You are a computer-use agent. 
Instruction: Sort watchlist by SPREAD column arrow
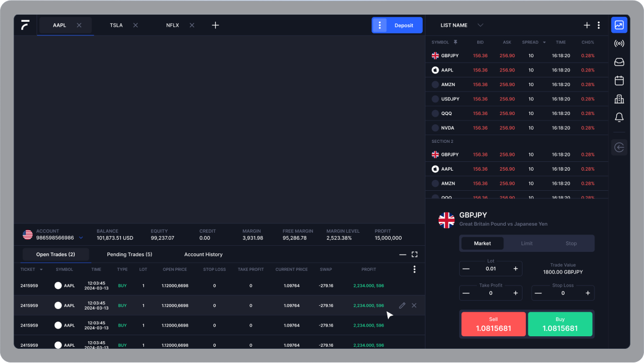click(544, 43)
